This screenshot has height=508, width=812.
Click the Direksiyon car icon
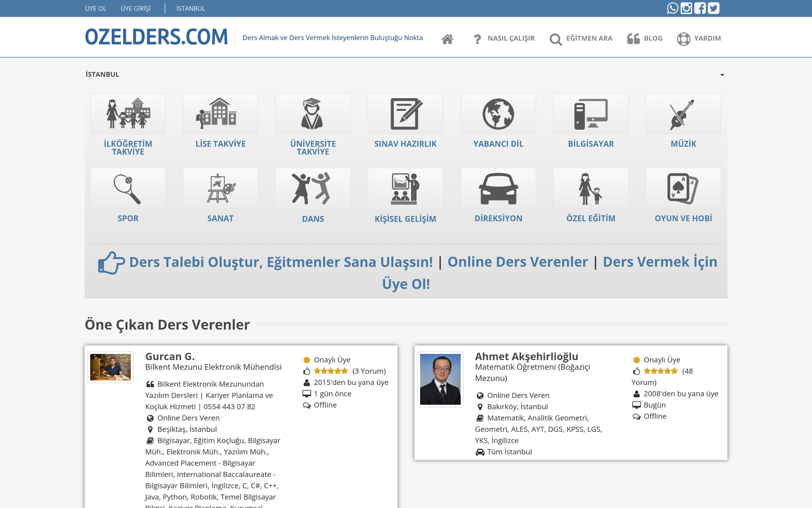tap(498, 189)
